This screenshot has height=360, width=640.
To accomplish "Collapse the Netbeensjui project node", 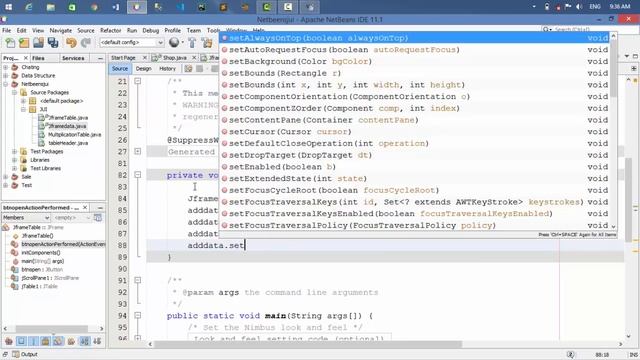I will pyautogui.click(x=6, y=84).
